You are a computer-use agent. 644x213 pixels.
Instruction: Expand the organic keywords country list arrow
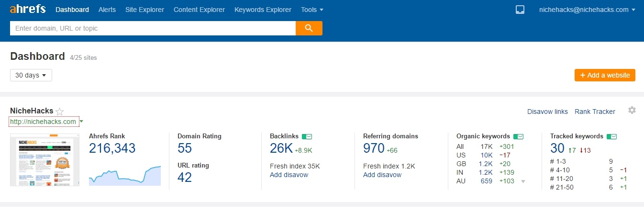(523, 181)
